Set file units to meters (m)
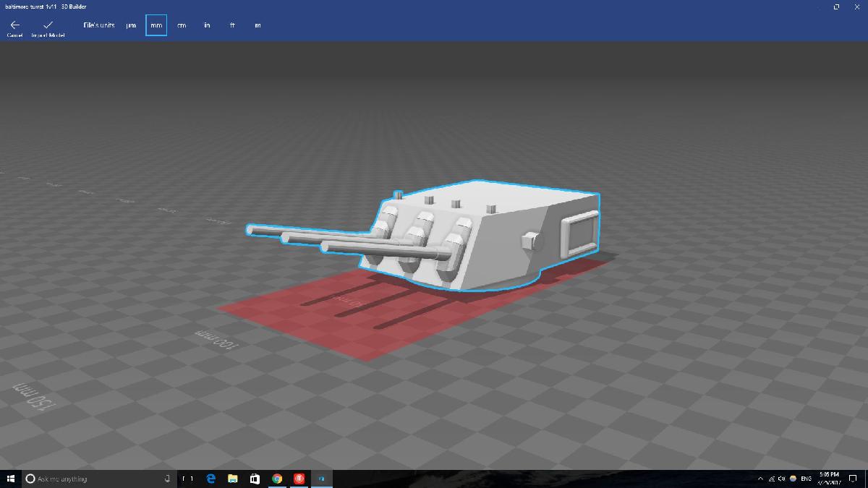Viewport: 868px width, 488px height. (258, 25)
